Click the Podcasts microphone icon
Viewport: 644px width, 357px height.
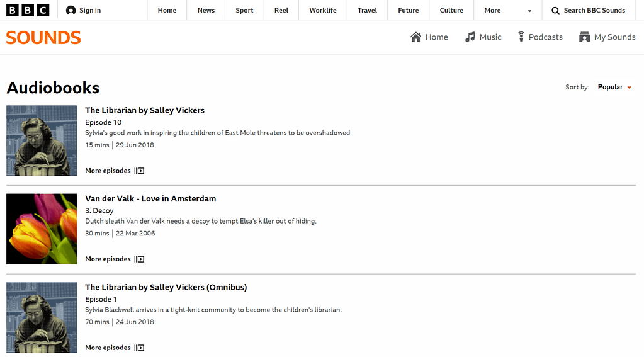[521, 37]
